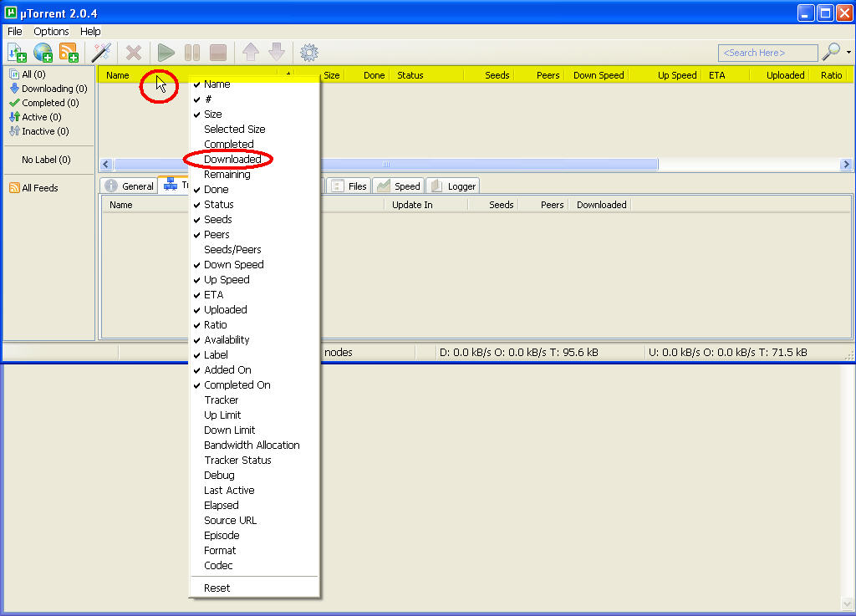
Task: Open the Options menu
Action: point(51,32)
